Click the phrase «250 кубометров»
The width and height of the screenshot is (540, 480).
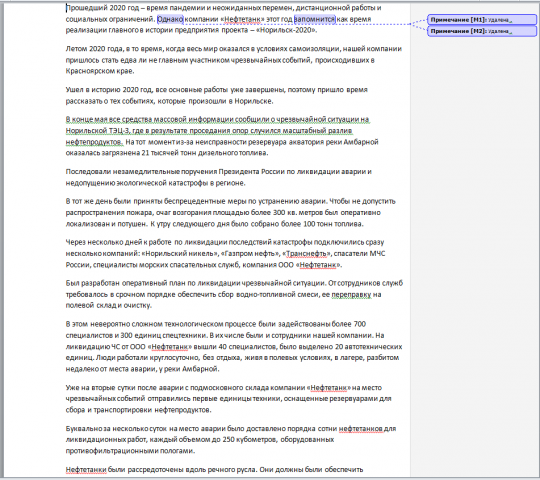click(249, 440)
